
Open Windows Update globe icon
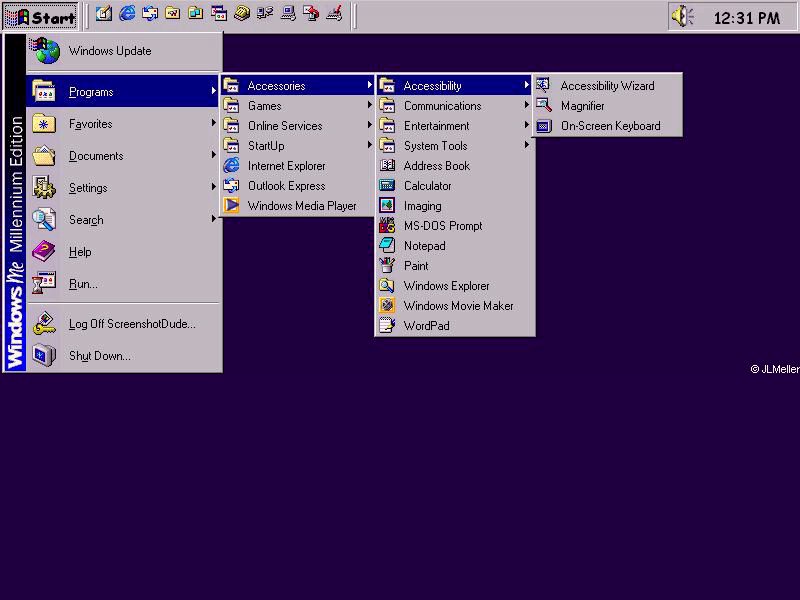[x=46, y=51]
